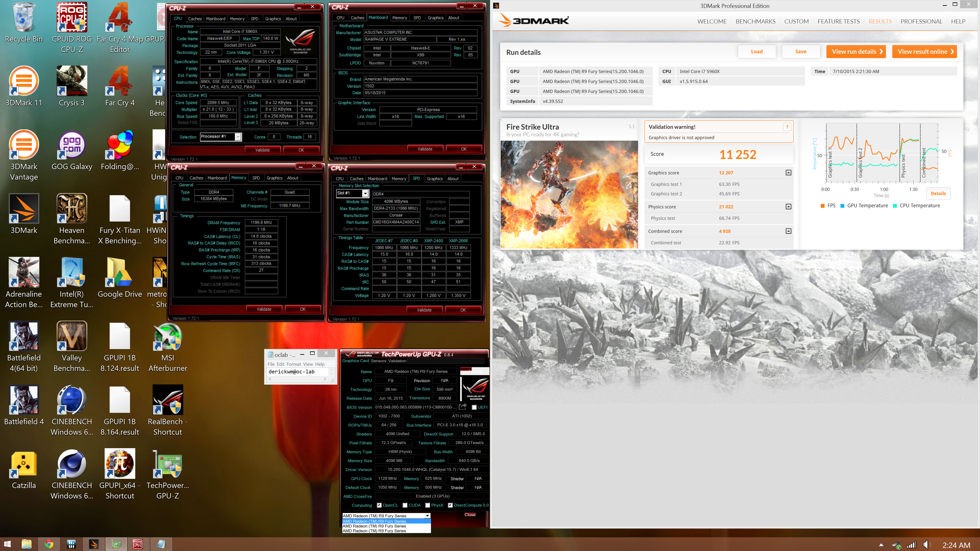Open the FEATURE TESTS tab in 3DMark

point(838,21)
